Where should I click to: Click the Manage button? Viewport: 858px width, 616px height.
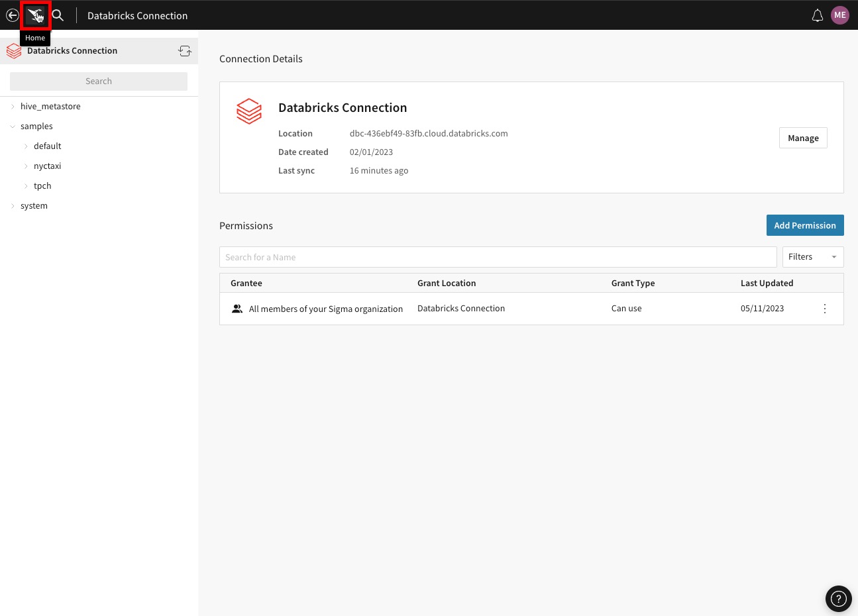[x=803, y=138]
